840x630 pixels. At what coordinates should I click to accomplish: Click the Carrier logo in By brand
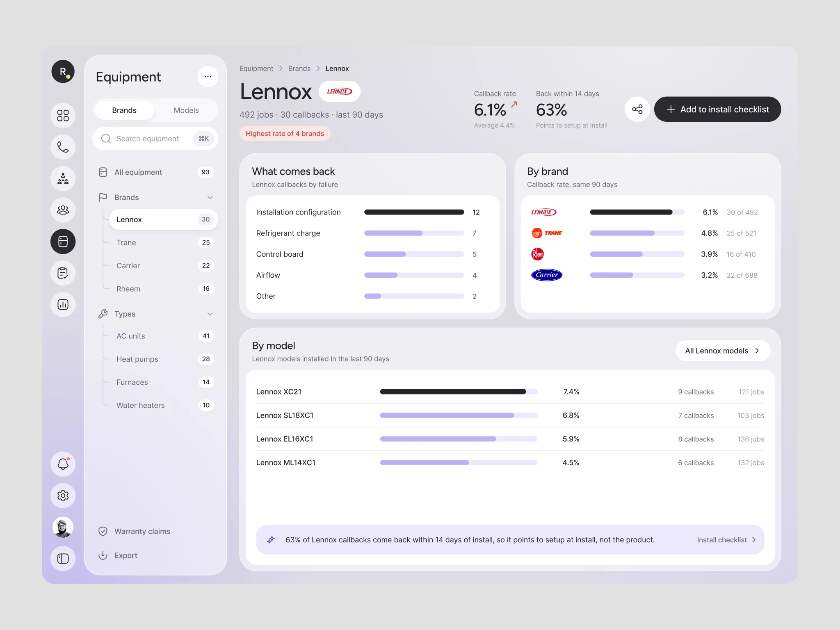547,275
